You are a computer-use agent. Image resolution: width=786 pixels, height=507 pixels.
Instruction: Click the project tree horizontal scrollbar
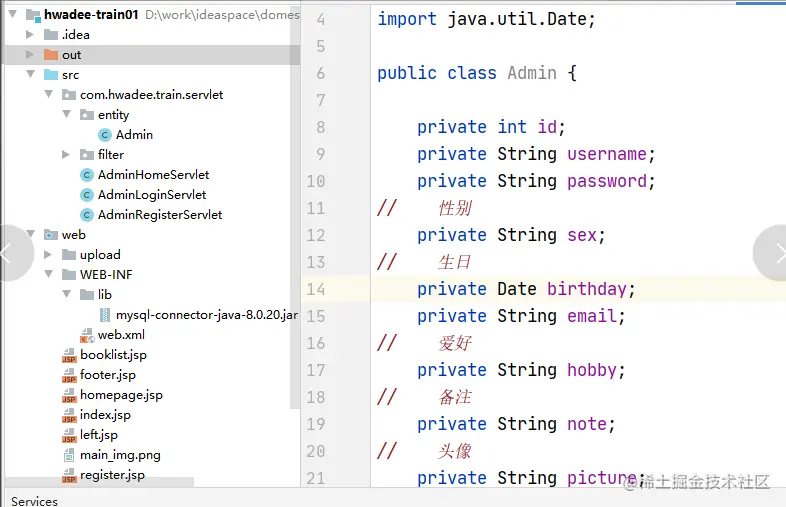[x=99, y=482]
